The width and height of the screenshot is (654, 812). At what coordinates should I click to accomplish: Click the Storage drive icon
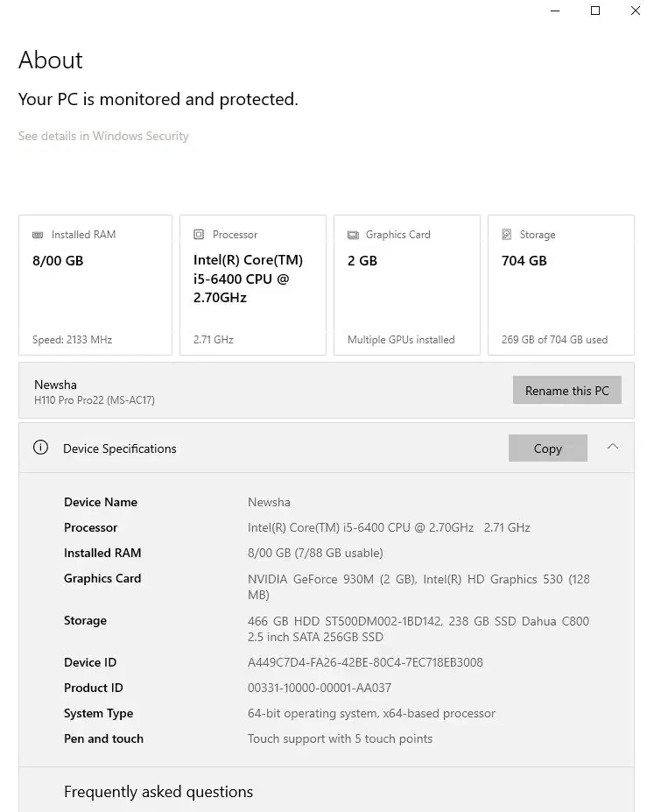click(507, 235)
